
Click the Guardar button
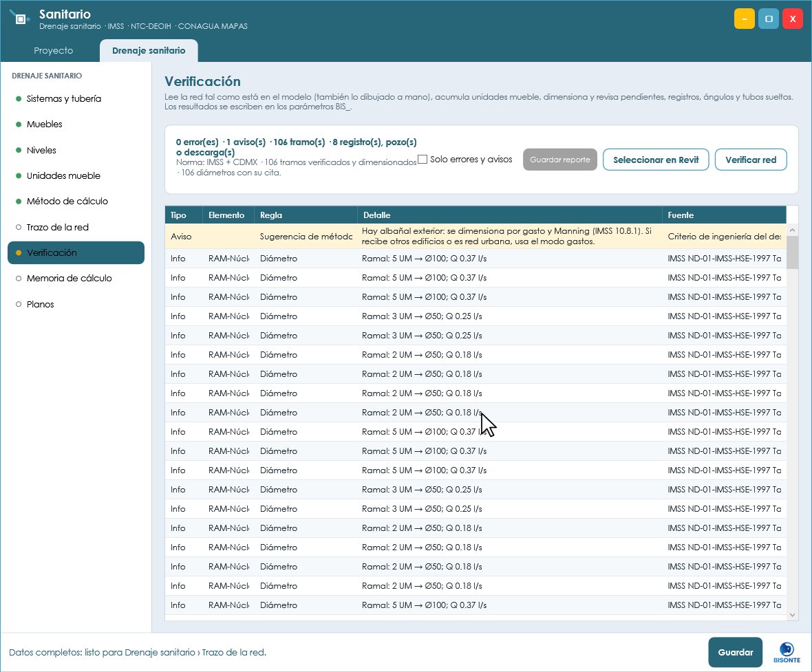(x=736, y=652)
